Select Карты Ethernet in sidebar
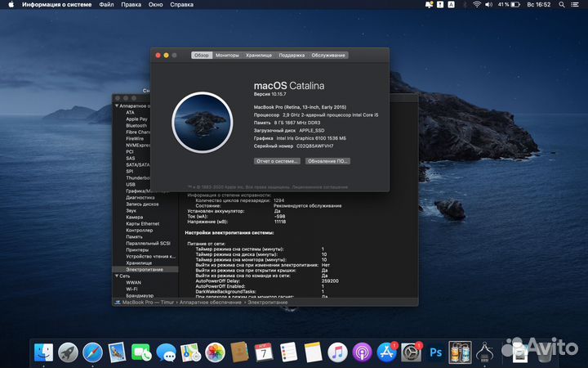Image resolution: width=588 pixels, height=368 pixels. [x=142, y=224]
